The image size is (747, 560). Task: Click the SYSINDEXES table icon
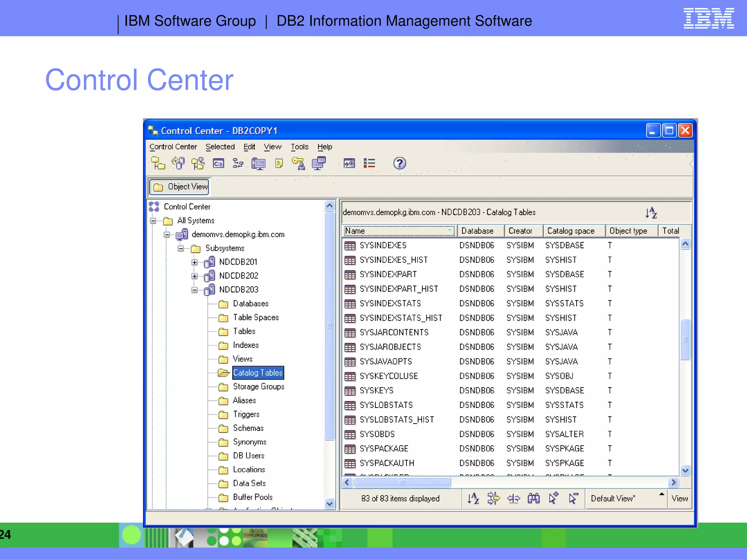[x=350, y=246]
